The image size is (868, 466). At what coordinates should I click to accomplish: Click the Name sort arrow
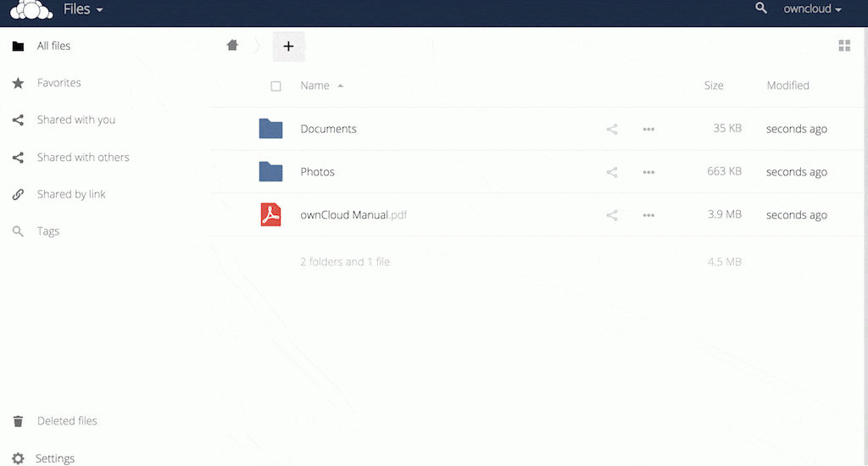point(341,86)
